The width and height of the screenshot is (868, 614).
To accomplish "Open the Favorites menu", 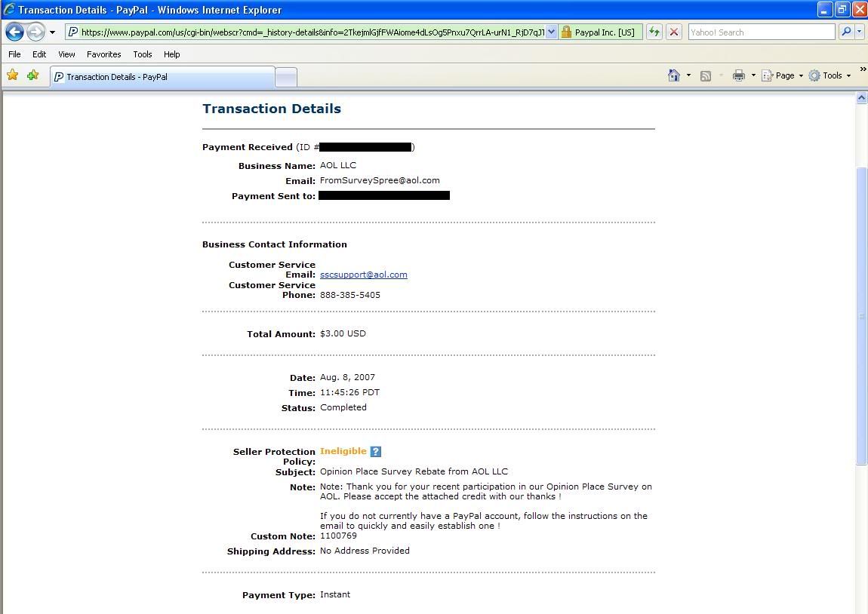I will (x=104, y=54).
